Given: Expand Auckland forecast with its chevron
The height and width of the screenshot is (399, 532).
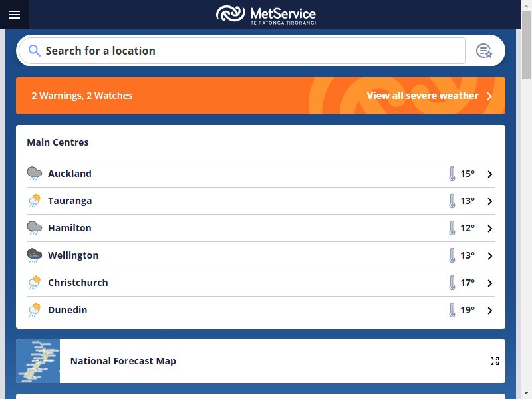Looking at the screenshot, I should (x=490, y=174).
